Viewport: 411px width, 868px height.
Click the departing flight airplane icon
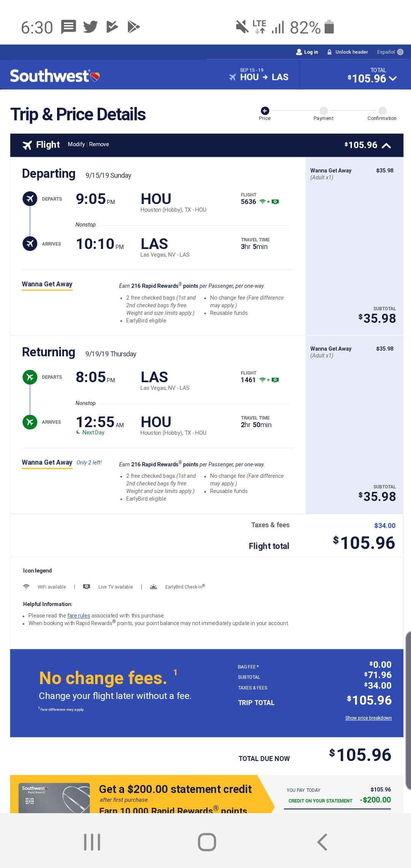click(30, 198)
